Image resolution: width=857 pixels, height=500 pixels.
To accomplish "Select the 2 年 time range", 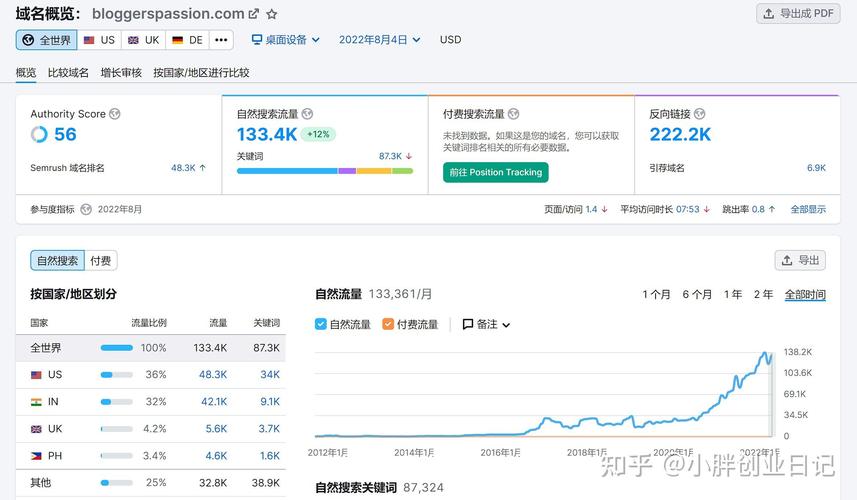I will click(x=764, y=295).
